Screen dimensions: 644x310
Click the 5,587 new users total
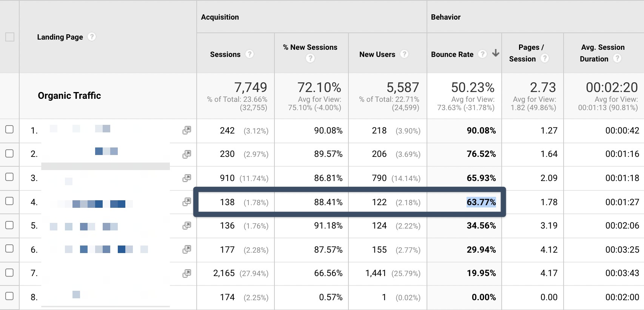coord(403,87)
